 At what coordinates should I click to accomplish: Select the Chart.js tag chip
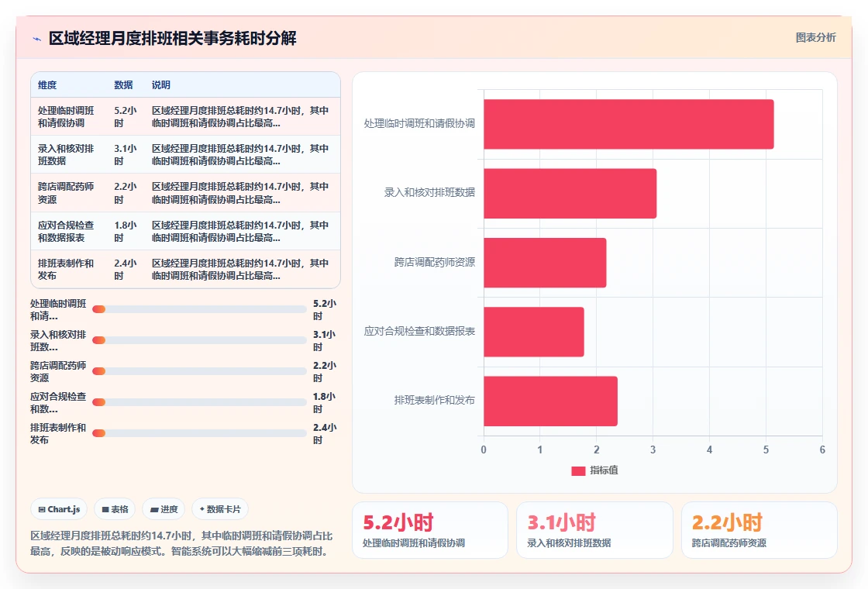tap(59, 509)
